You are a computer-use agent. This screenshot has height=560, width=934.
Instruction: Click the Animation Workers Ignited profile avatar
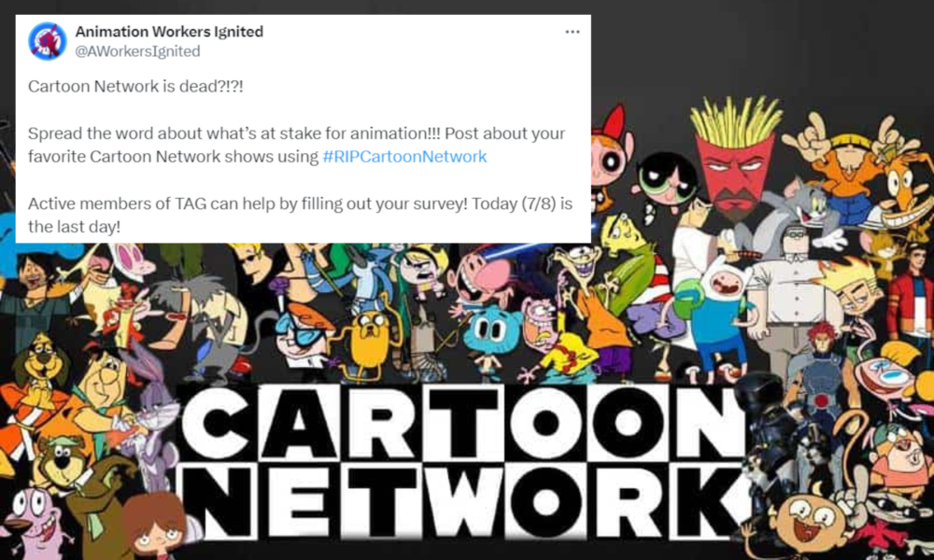pyautogui.click(x=47, y=41)
